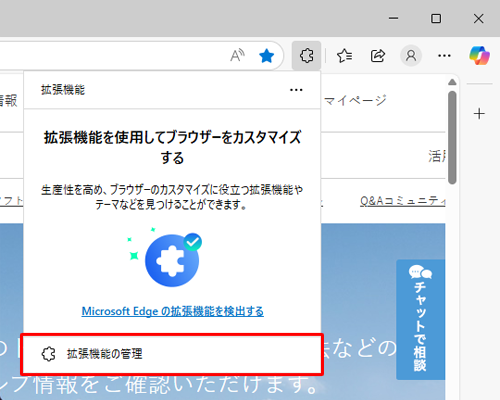500x400 pixels.
Task: Click the vertical scrollbar thumb
Action: pyautogui.click(x=452, y=137)
